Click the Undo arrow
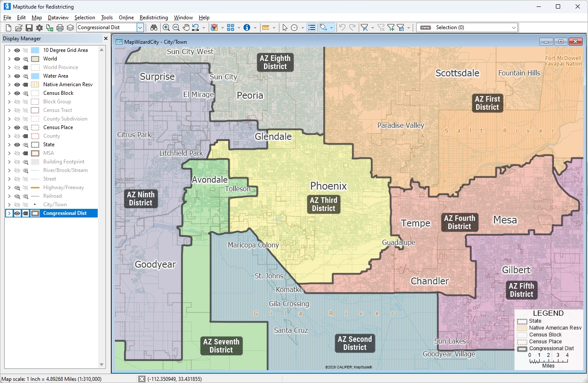Viewport: 588px width, 383px height. tap(342, 28)
